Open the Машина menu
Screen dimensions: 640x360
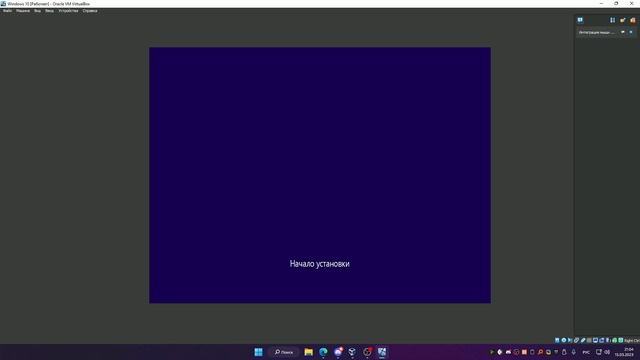click(x=23, y=11)
